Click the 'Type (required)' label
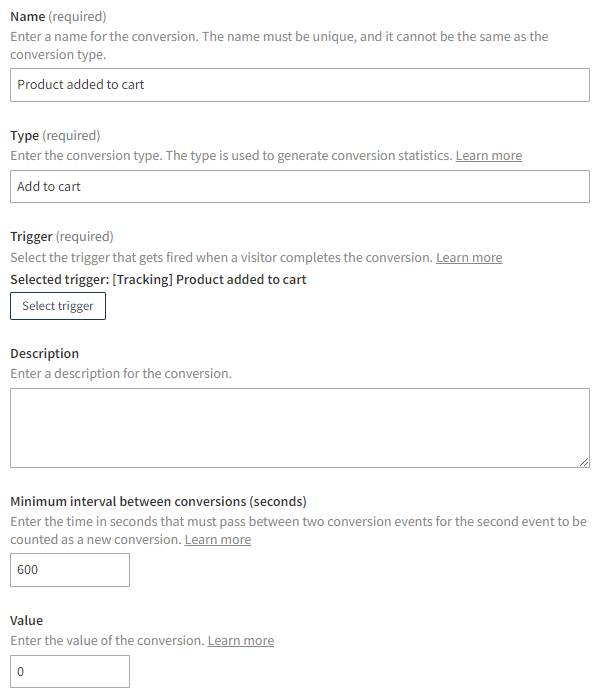 [x=55, y=136]
